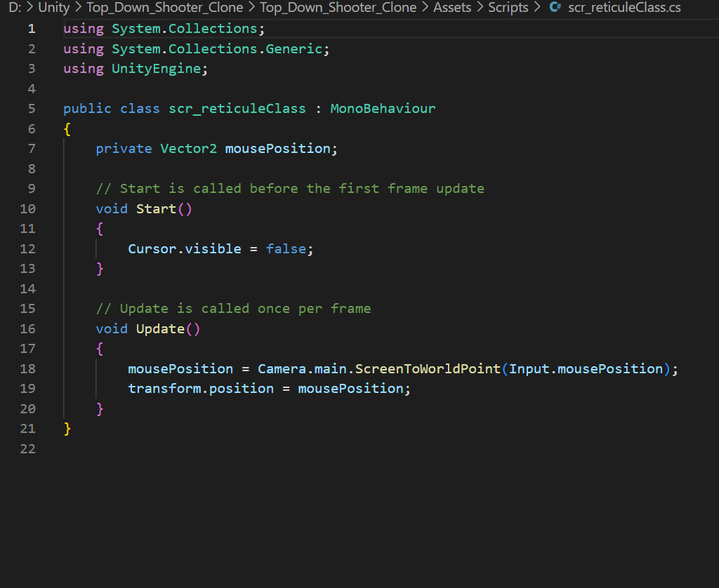Viewport: 719px width, 588px height.
Task: Click the false keyword on line 12
Action: (286, 249)
